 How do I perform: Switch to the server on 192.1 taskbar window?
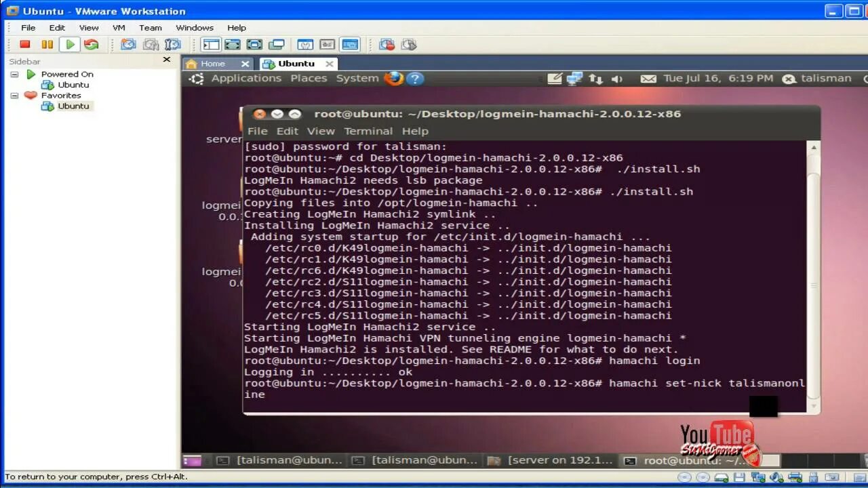[551, 460]
